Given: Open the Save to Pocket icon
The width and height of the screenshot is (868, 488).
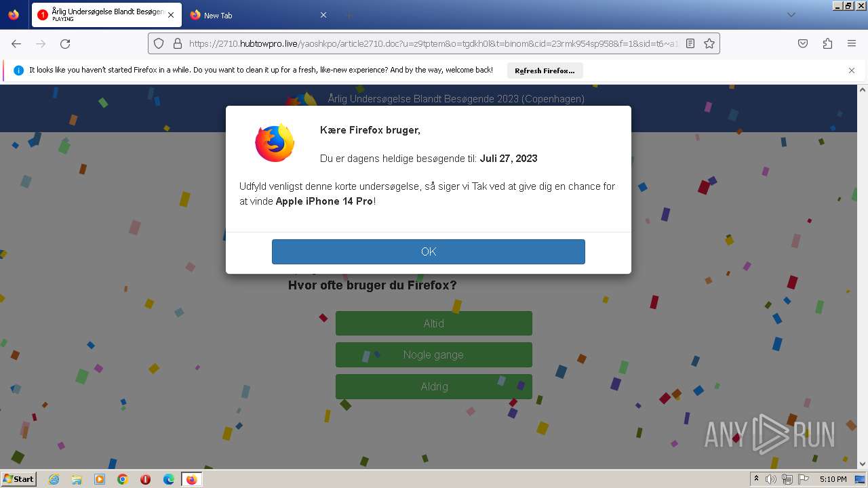Looking at the screenshot, I should (x=803, y=43).
